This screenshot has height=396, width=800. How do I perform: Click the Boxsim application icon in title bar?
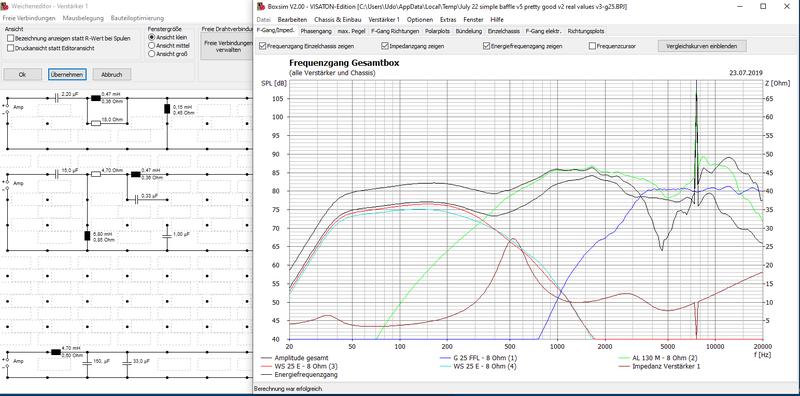(x=261, y=7)
